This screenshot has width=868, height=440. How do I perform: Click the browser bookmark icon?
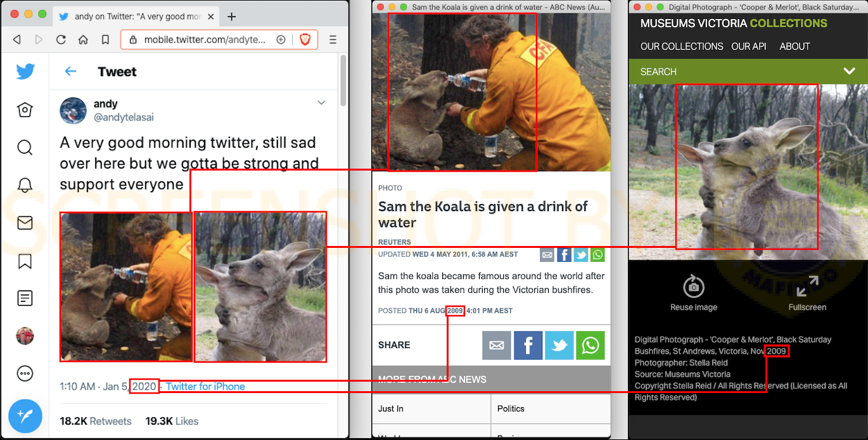105,40
